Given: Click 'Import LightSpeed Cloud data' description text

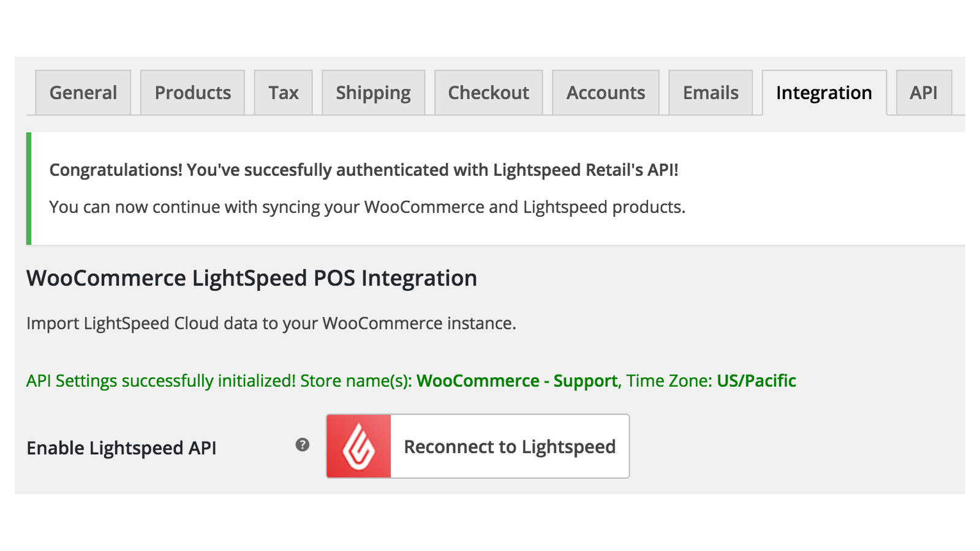Looking at the screenshot, I should pyautogui.click(x=271, y=323).
